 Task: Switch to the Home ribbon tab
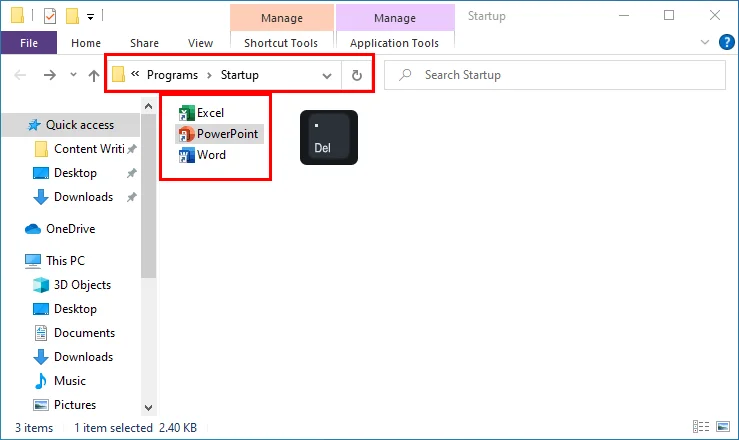tap(86, 43)
